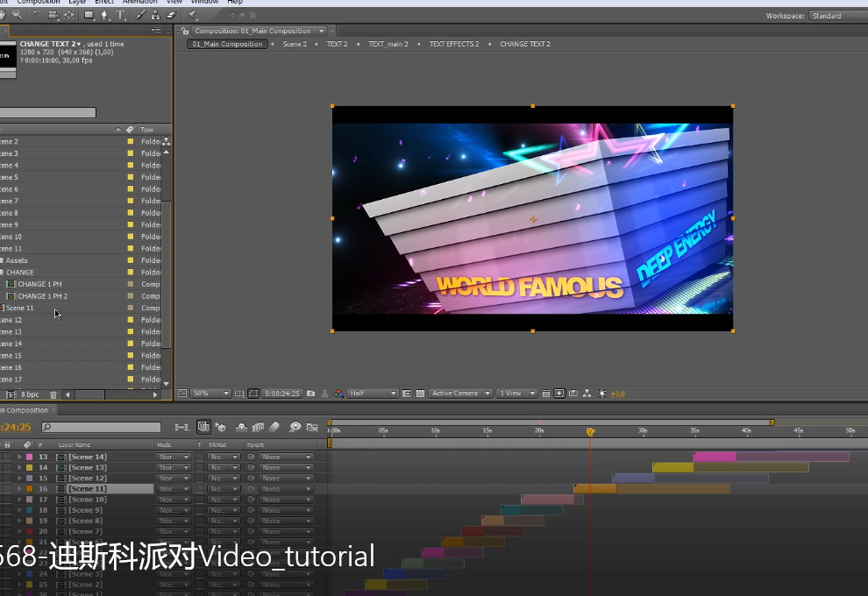Toggle the Region of Interest button
The image size is (868, 596).
[x=406, y=394]
